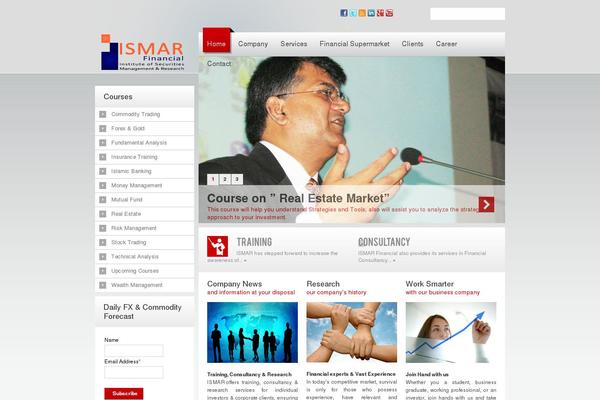Open the LinkedIn social icon
This screenshot has height=400, width=600.
pyautogui.click(x=371, y=13)
